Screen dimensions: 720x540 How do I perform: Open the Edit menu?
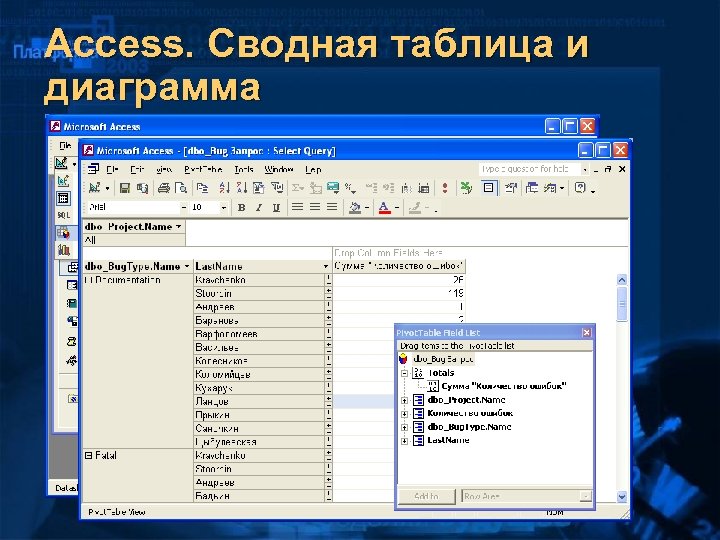[x=137, y=170]
